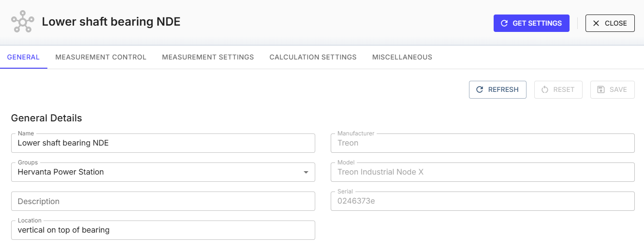
Task: Click the SAVE button with disk icon
Action: (x=612, y=89)
